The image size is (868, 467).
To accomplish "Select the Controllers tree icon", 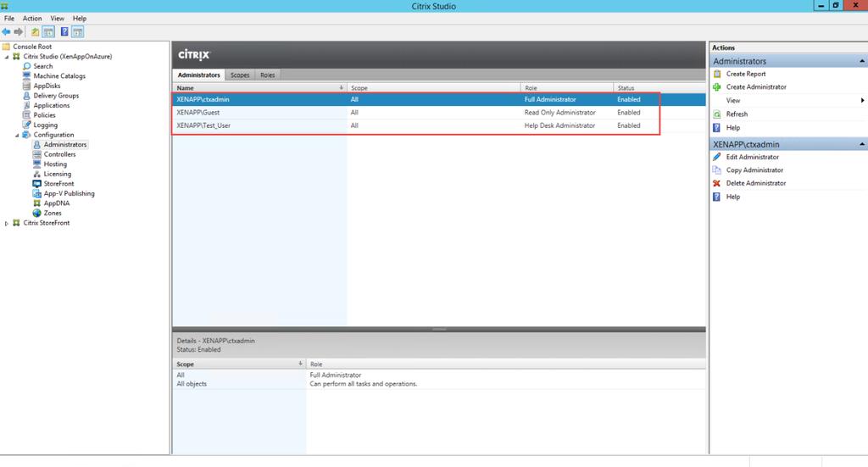I will click(x=37, y=154).
